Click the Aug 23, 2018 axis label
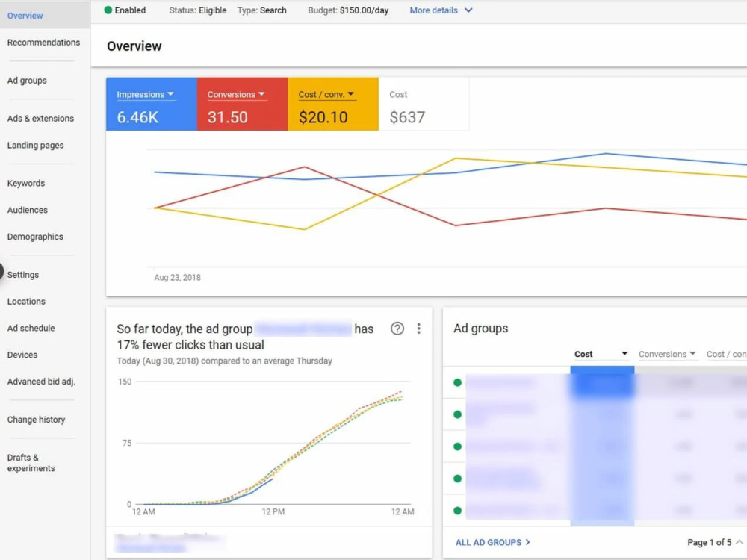This screenshot has height=560, width=747. pos(177,278)
